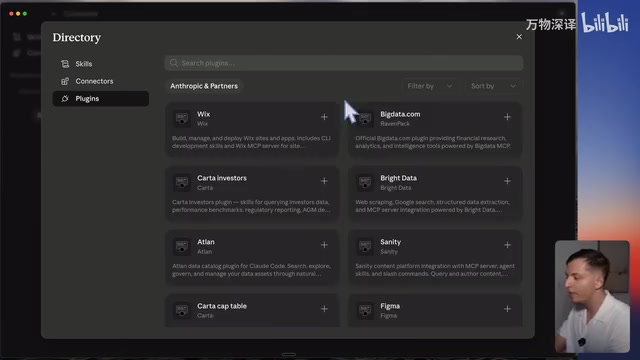The height and width of the screenshot is (360, 640).
Task: Click the presenter webcam thumbnail
Action: 592,296
